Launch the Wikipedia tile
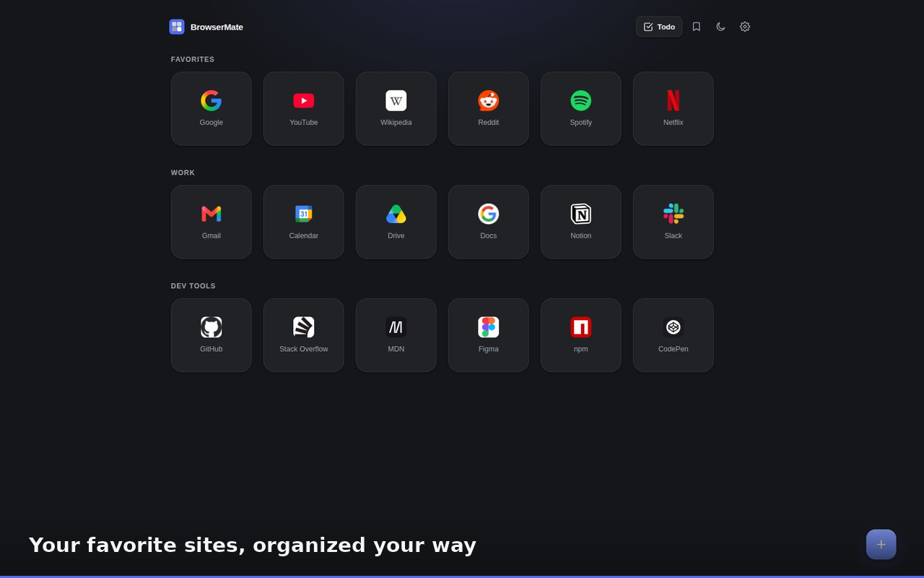This screenshot has width=924, height=578. click(x=396, y=108)
